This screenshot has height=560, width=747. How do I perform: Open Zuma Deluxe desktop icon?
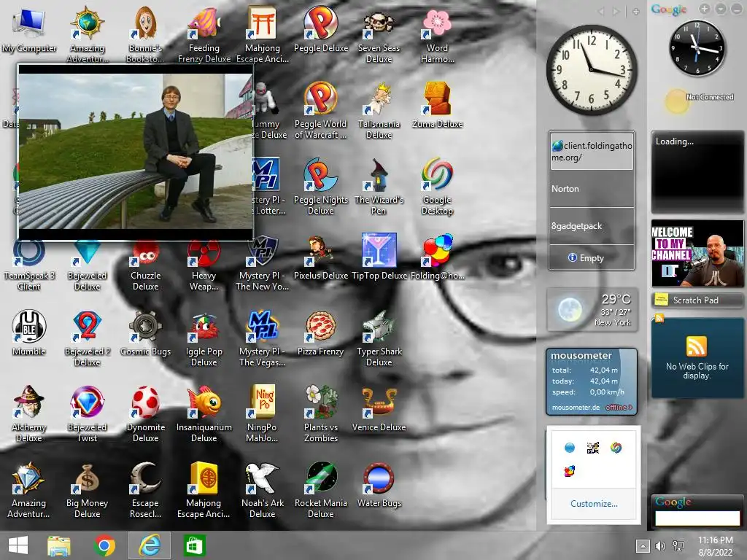[437, 106]
